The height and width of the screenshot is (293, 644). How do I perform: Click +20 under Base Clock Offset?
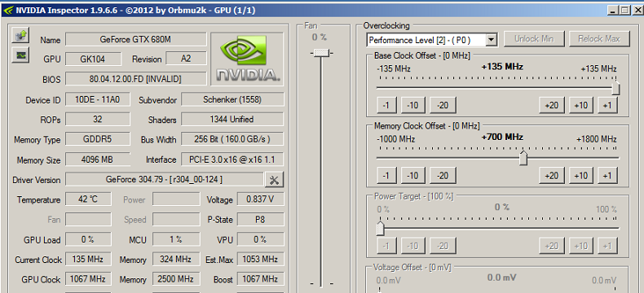552,105
